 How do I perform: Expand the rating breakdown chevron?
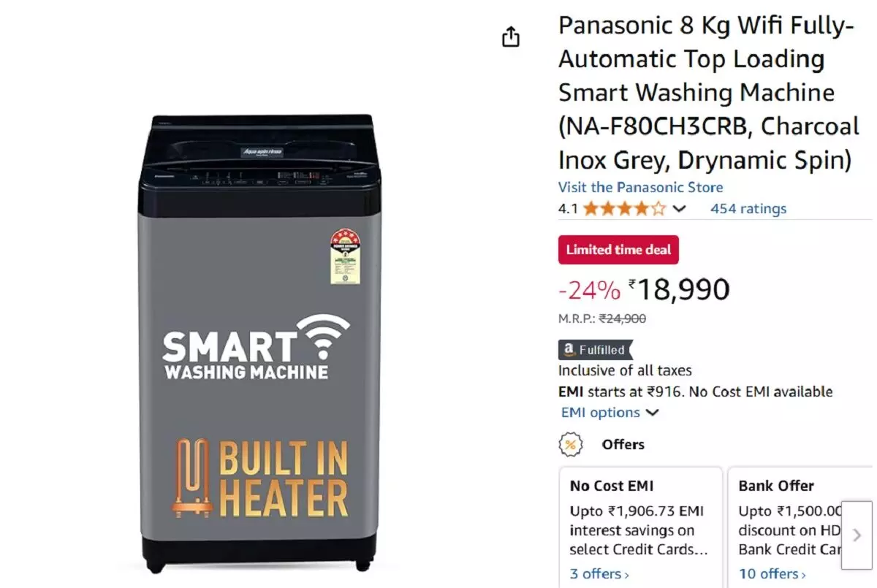[x=679, y=209]
